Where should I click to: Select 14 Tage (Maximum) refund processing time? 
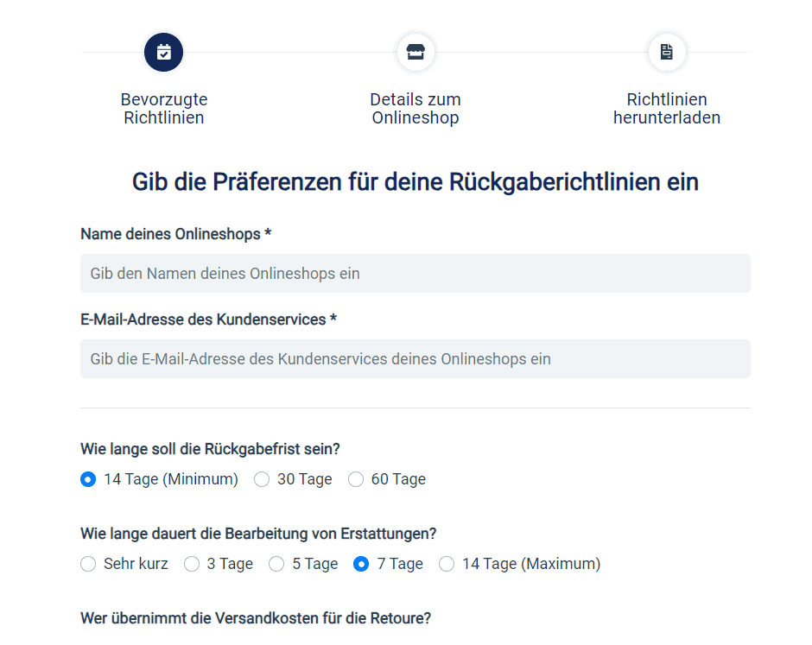click(447, 563)
